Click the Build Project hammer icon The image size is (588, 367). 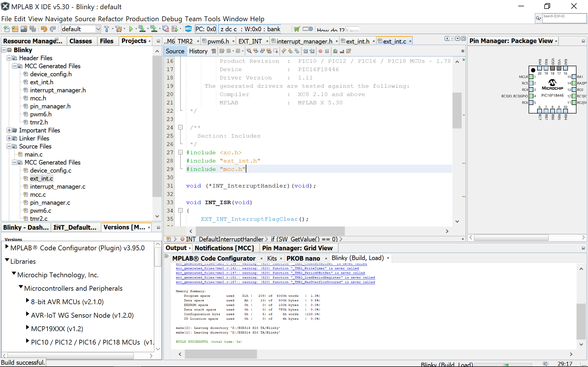[106, 29]
